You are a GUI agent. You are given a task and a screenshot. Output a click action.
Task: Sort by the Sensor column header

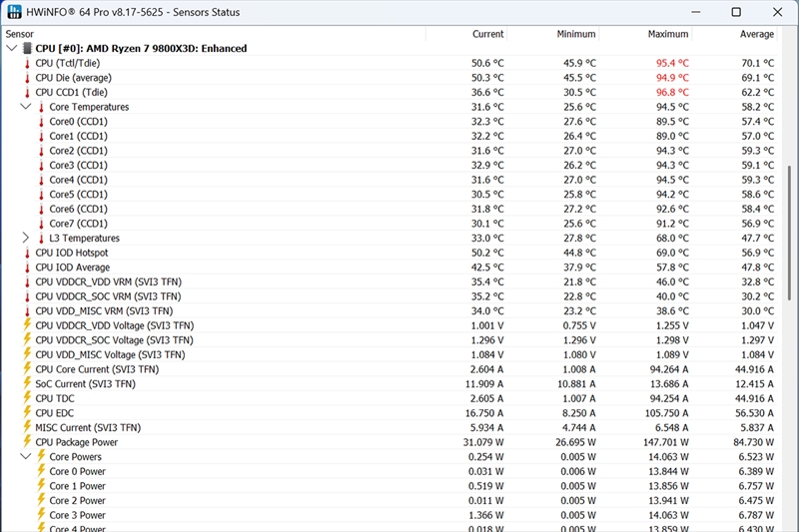19,34
